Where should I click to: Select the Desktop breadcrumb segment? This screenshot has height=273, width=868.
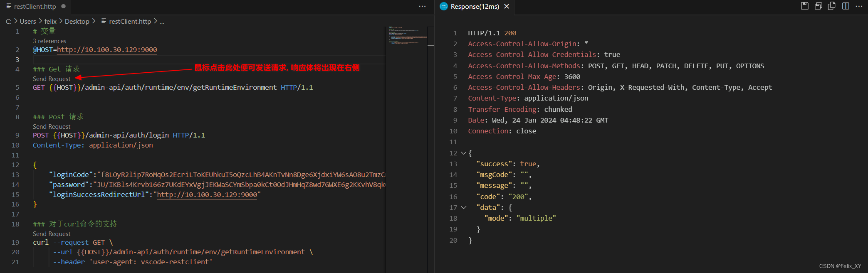[x=77, y=21]
